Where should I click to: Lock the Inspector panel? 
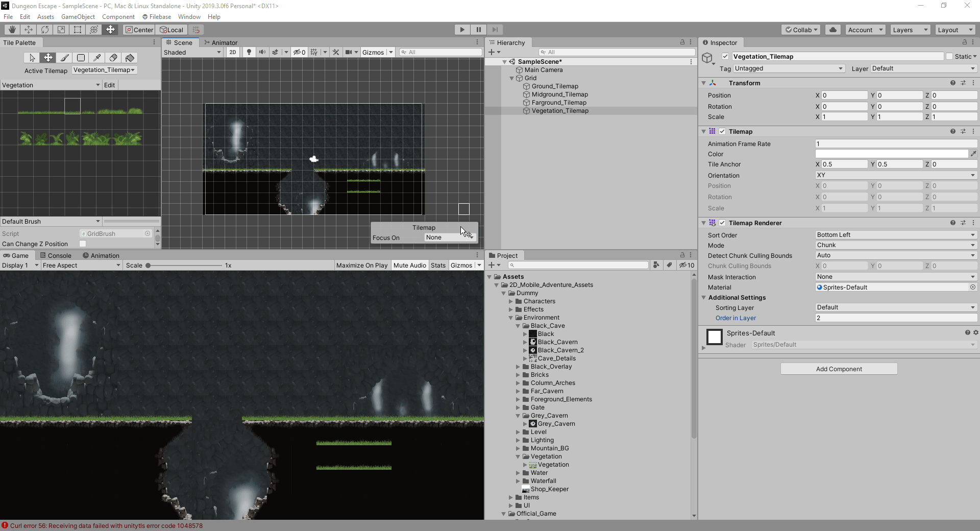pyautogui.click(x=964, y=42)
